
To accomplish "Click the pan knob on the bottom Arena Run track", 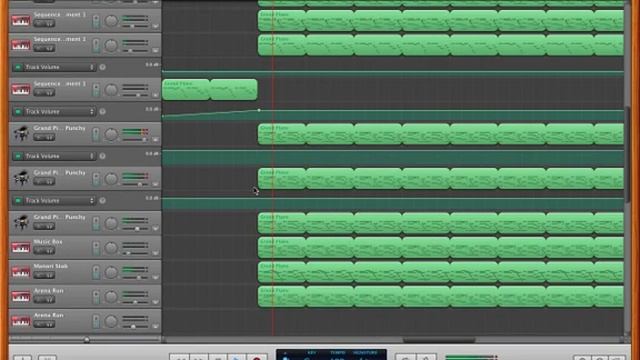I will (x=111, y=322).
